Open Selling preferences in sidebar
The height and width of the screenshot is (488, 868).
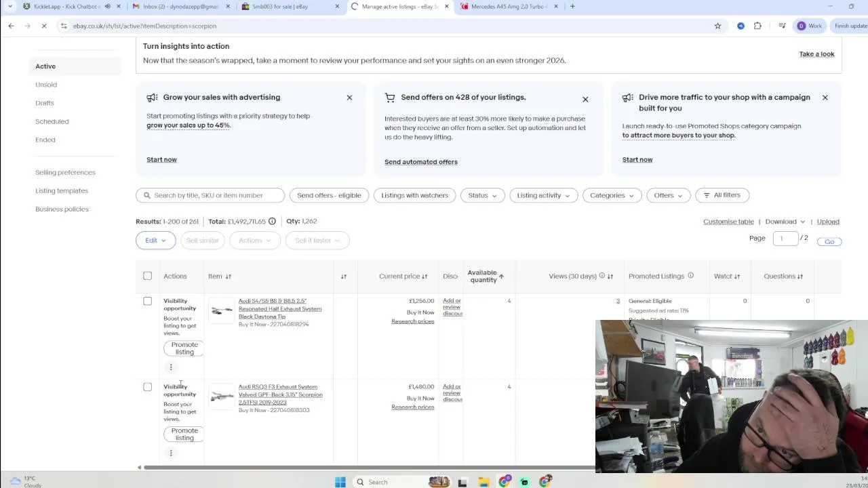click(65, 172)
